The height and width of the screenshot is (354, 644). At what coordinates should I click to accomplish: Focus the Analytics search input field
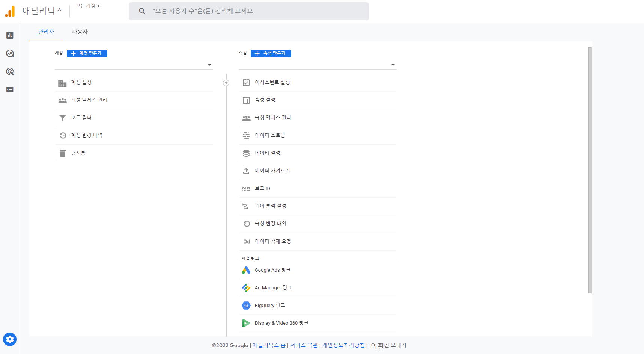point(249,11)
